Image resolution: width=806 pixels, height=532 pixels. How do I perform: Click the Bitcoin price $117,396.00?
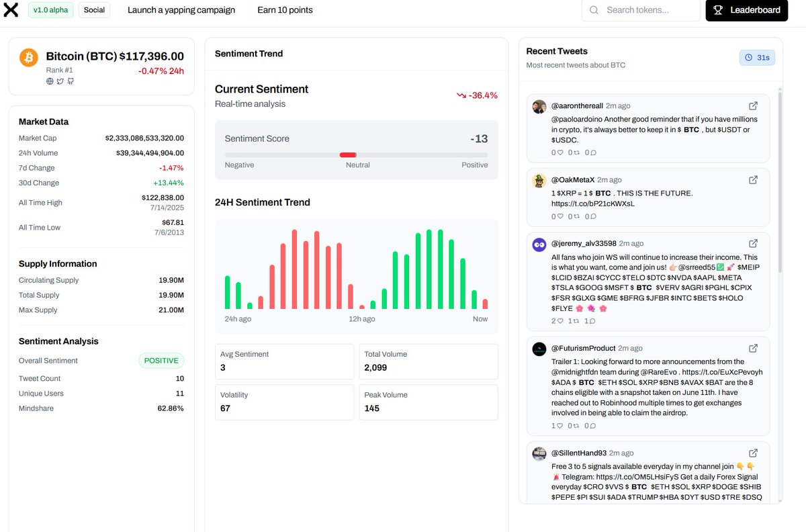pos(152,56)
